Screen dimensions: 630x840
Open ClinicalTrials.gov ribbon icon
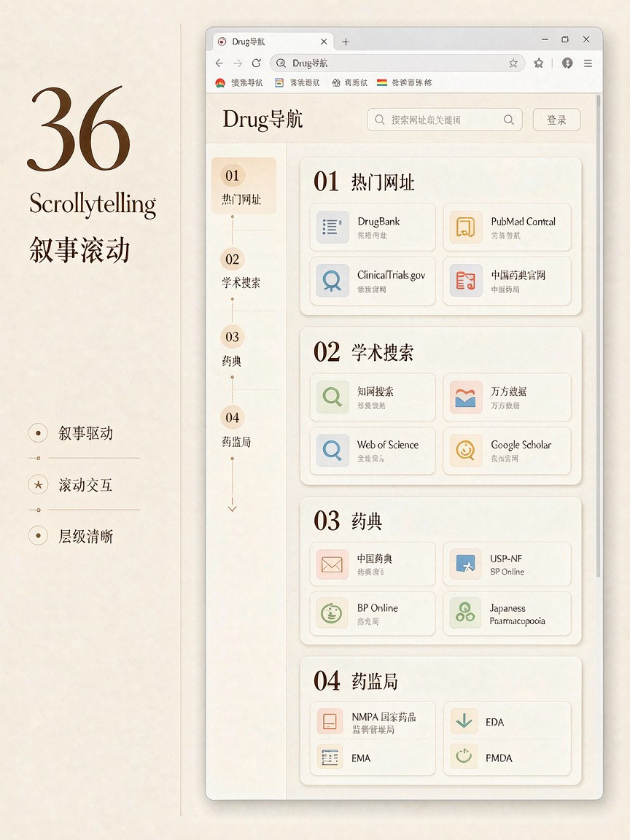click(332, 281)
